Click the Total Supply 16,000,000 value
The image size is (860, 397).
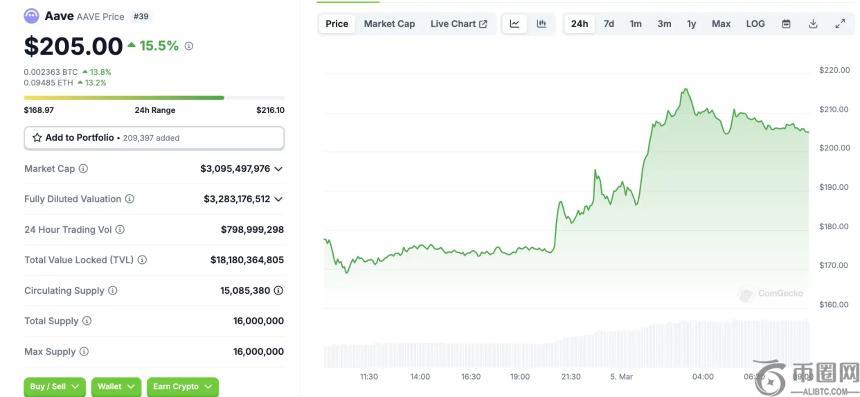[x=258, y=321]
